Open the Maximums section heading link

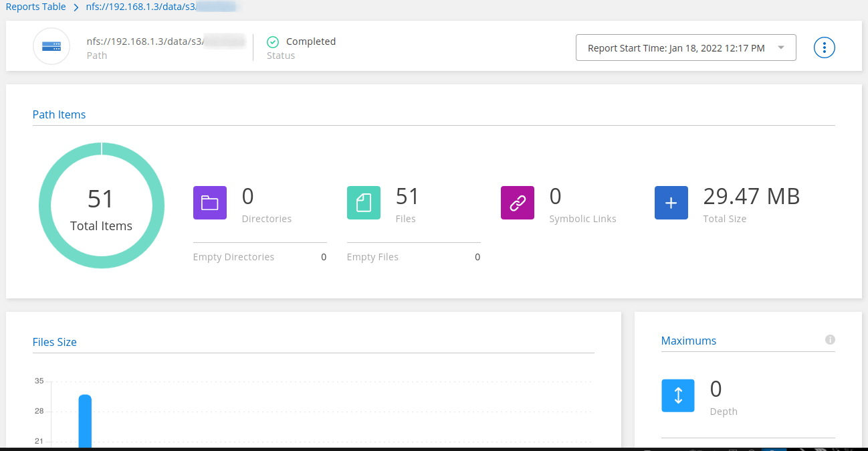689,341
